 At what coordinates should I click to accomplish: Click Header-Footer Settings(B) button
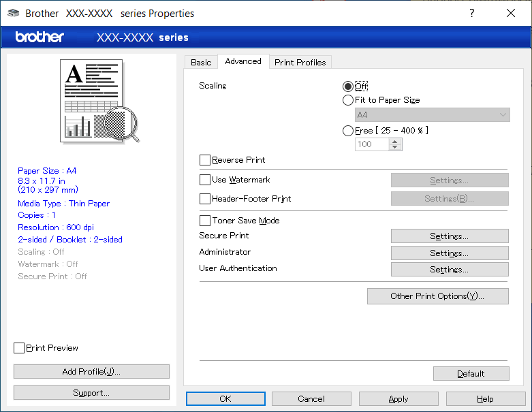[450, 198]
